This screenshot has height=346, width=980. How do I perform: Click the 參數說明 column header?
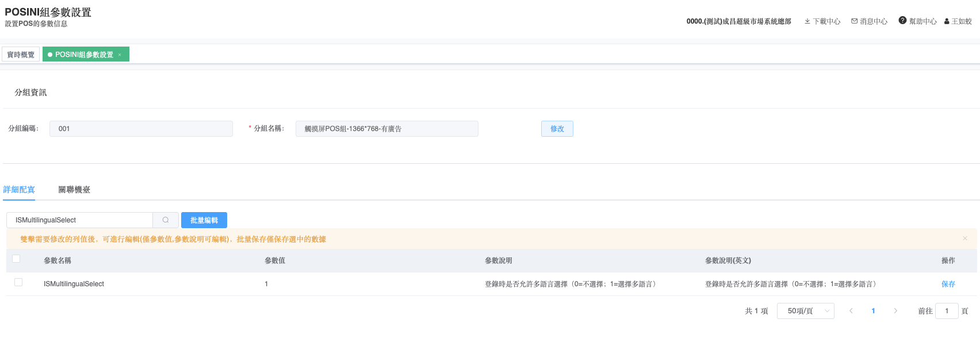(499, 260)
